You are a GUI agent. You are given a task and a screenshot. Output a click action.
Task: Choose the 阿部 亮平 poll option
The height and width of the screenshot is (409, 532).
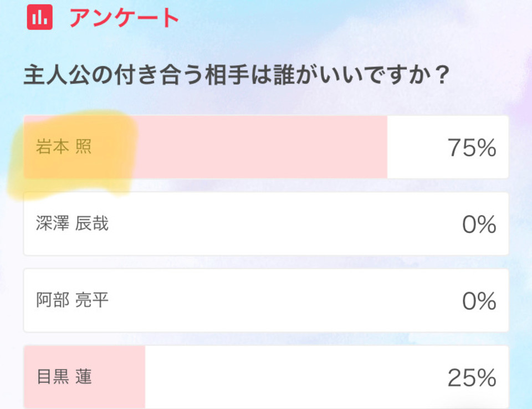(266, 300)
